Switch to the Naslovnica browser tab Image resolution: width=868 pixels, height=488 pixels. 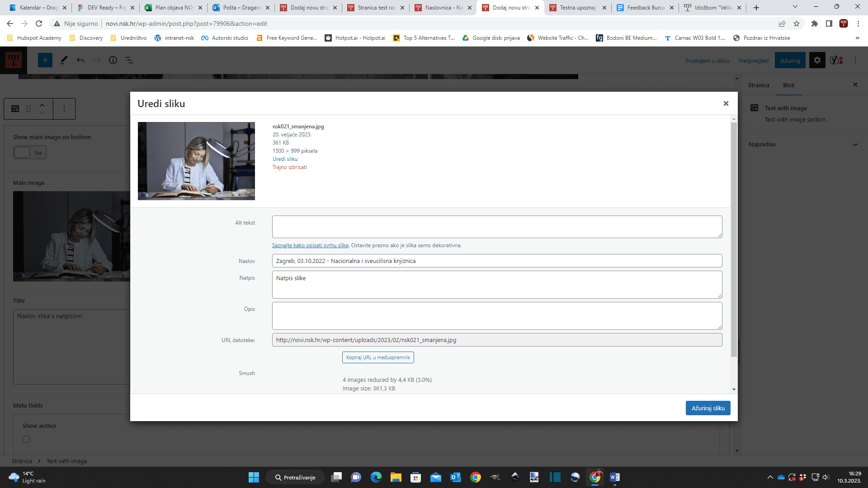point(443,8)
